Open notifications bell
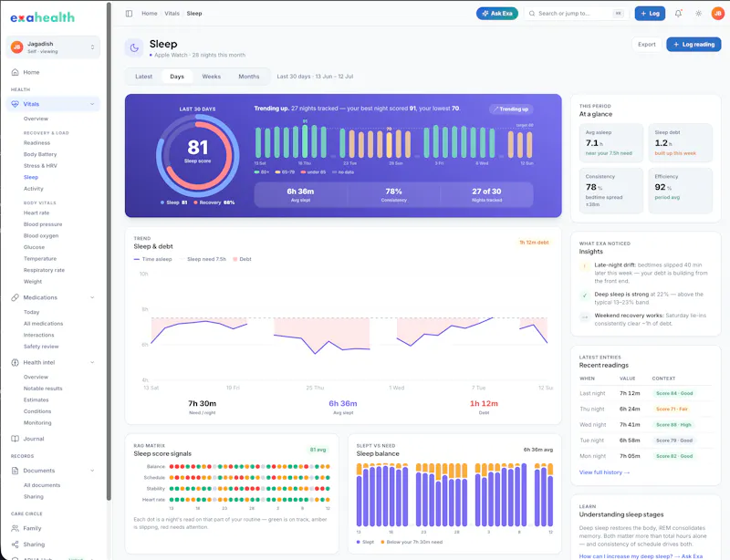This screenshot has height=560, width=730. tap(678, 14)
